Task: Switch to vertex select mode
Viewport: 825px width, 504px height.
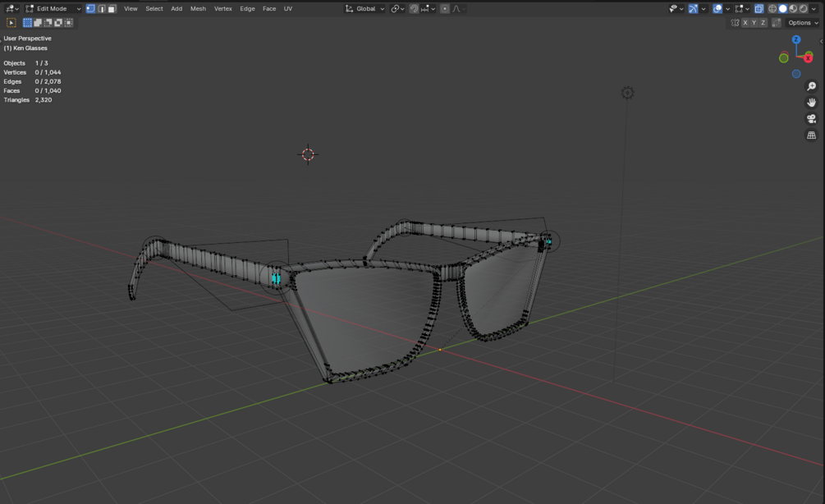Action: 90,8
